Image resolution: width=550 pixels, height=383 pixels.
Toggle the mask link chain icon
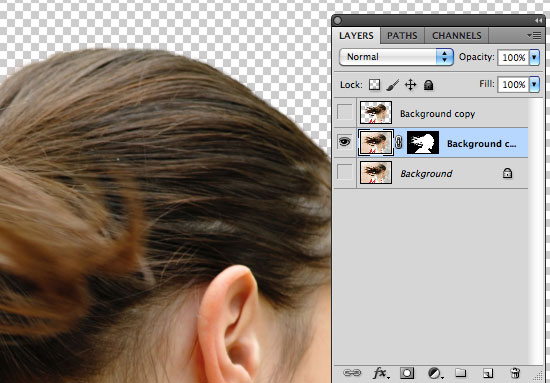click(x=399, y=142)
